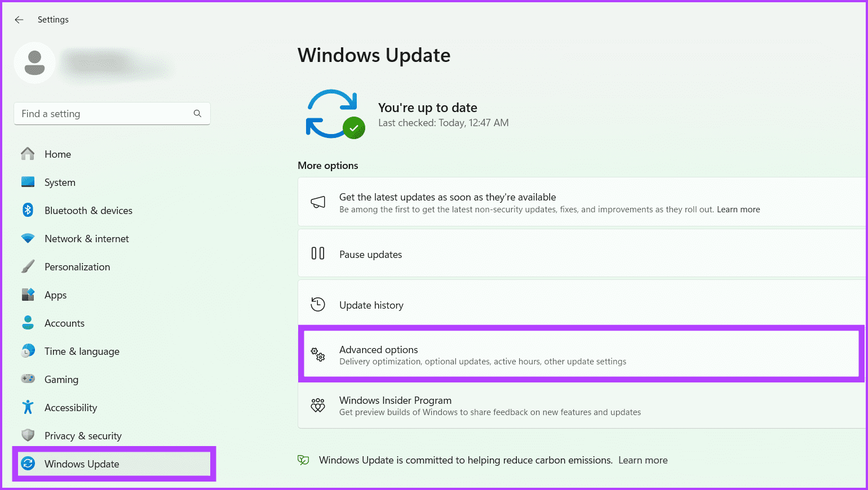This screenshot has height=490, width=868.
Task: Open Learn more about latest updates
Action: (x=738, y=209)
